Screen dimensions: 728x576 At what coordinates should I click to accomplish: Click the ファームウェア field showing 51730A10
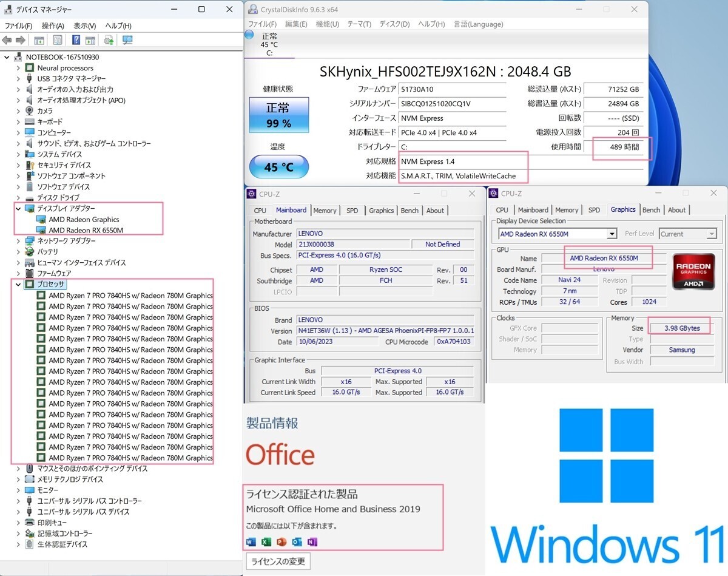pos(452,89)
